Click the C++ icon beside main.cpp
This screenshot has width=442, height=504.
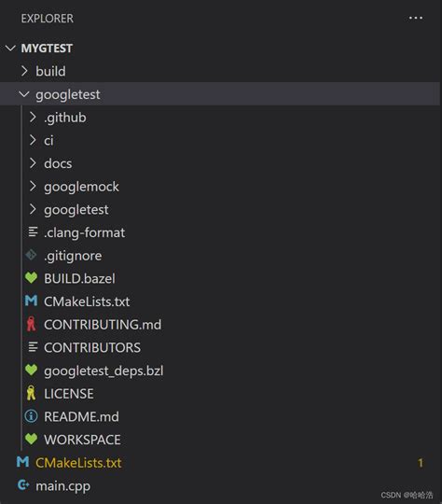coord(23,485)
